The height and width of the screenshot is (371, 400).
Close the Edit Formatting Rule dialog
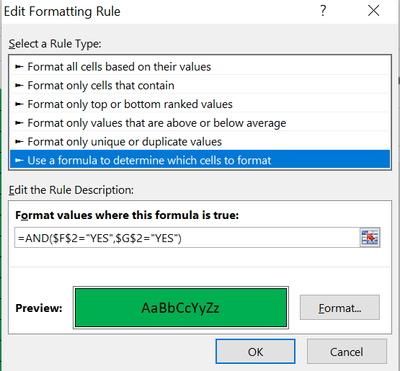coord(374,11)
